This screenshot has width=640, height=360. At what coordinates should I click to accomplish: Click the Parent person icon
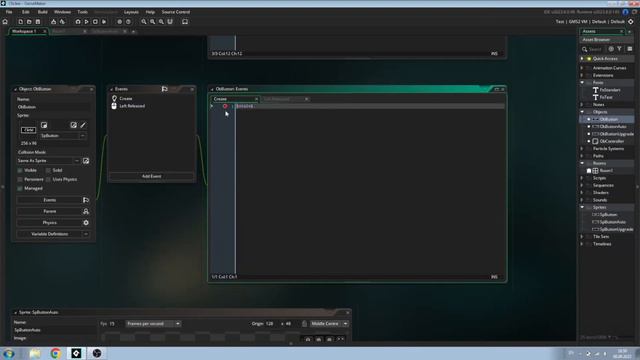[x=86, y=211]
